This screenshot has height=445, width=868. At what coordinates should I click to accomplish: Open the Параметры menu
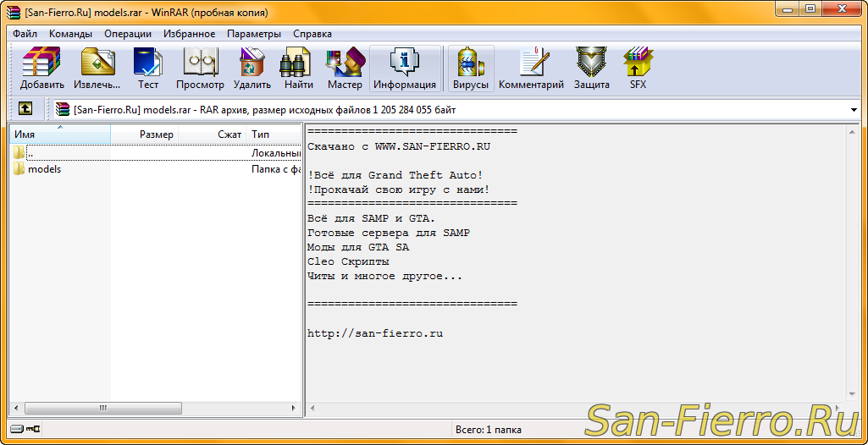point(253,34)
